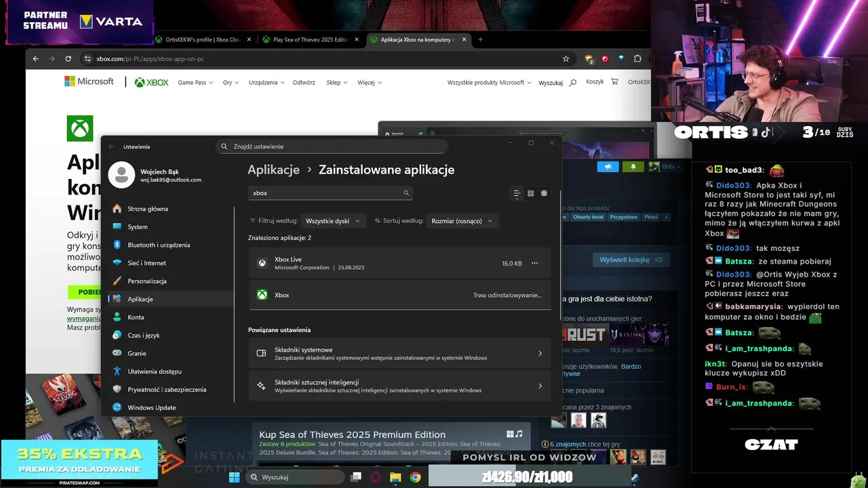Open Składniki sztucznej inteligencji row
This screenshot has height=488, width=868.
click(x=399, y=386)
